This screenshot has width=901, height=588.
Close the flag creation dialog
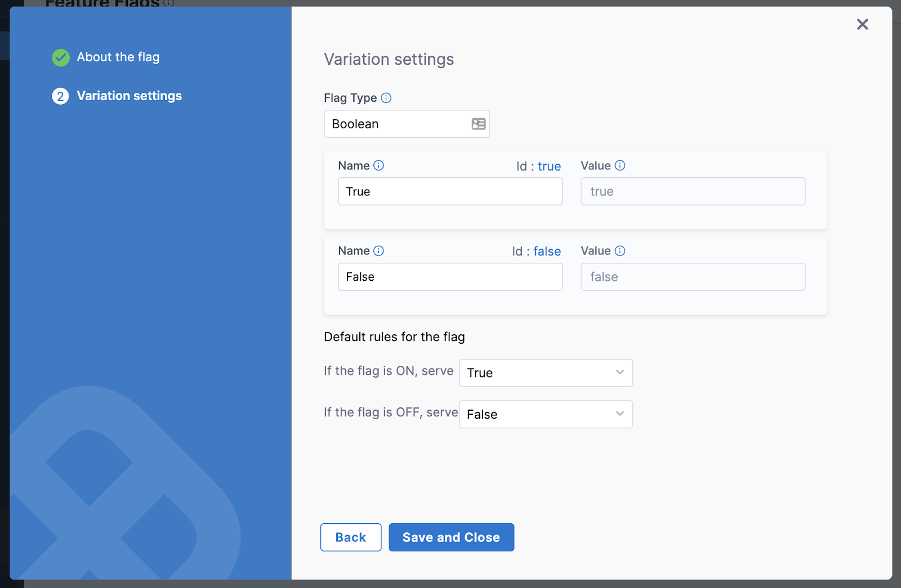pyautogui.click(x=862, y=24)
